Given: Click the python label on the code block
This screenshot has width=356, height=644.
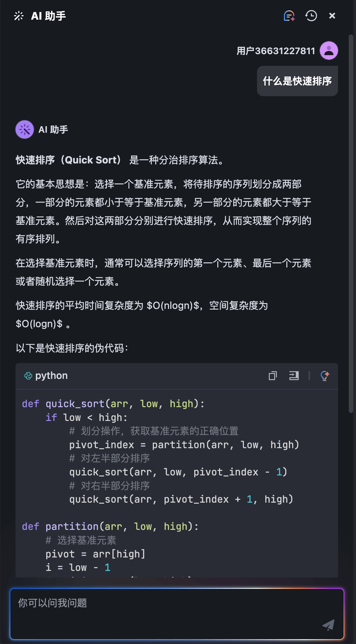Looking at the screenshot, I should (51, 376).
